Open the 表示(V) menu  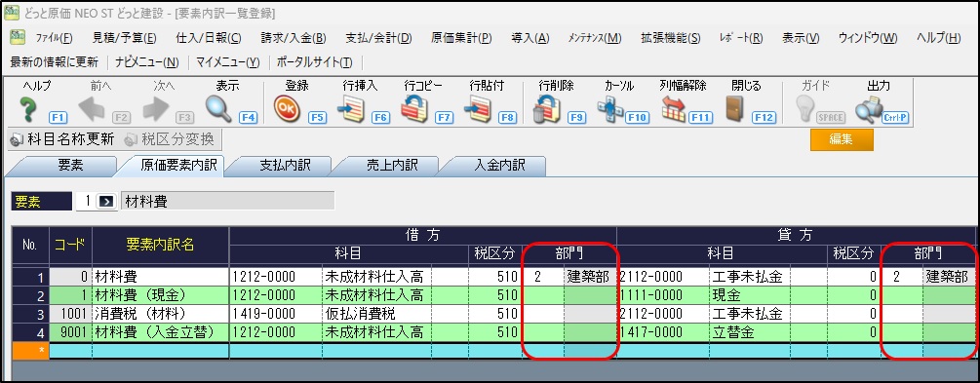801,38
